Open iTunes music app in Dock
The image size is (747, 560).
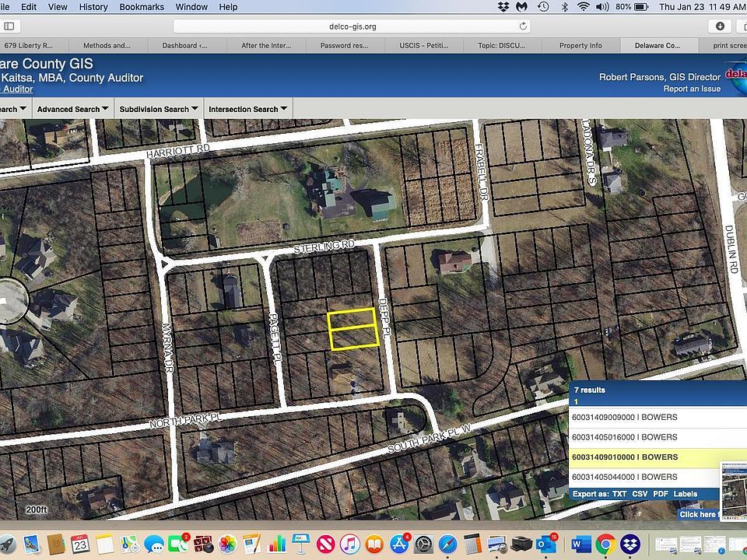(350, 544)
